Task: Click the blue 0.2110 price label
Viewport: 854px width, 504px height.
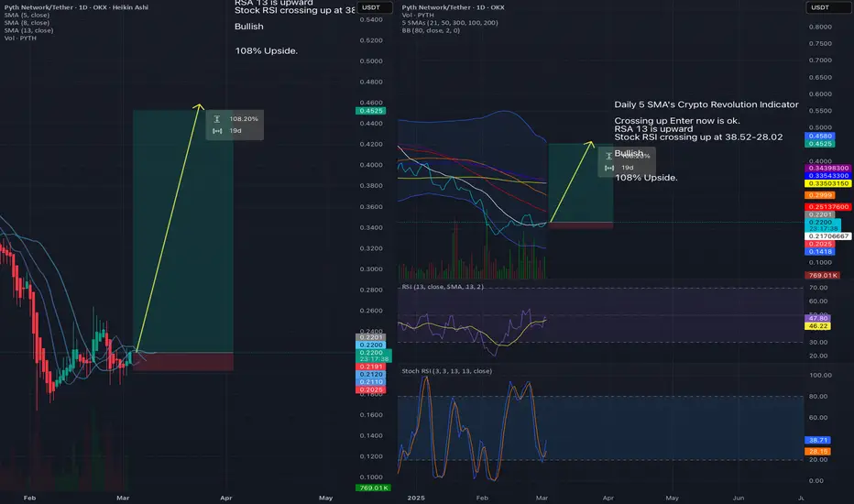Action: [x=371, y=382]
